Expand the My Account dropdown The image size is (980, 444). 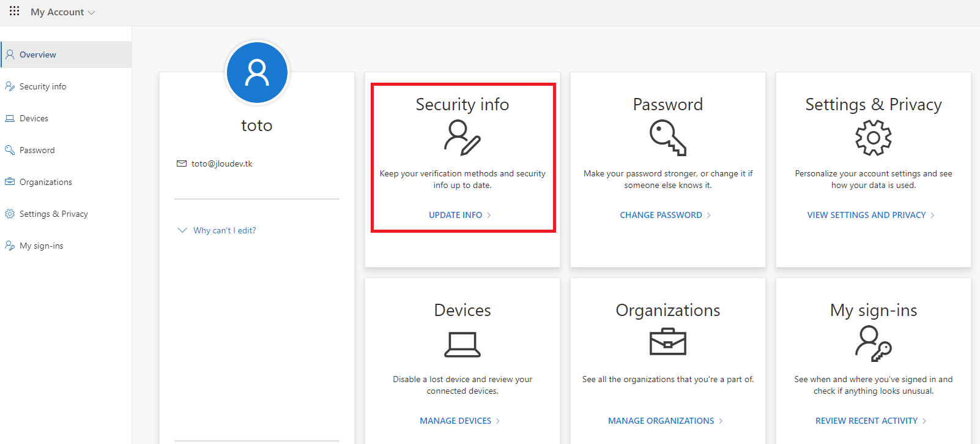pos(63,12)
